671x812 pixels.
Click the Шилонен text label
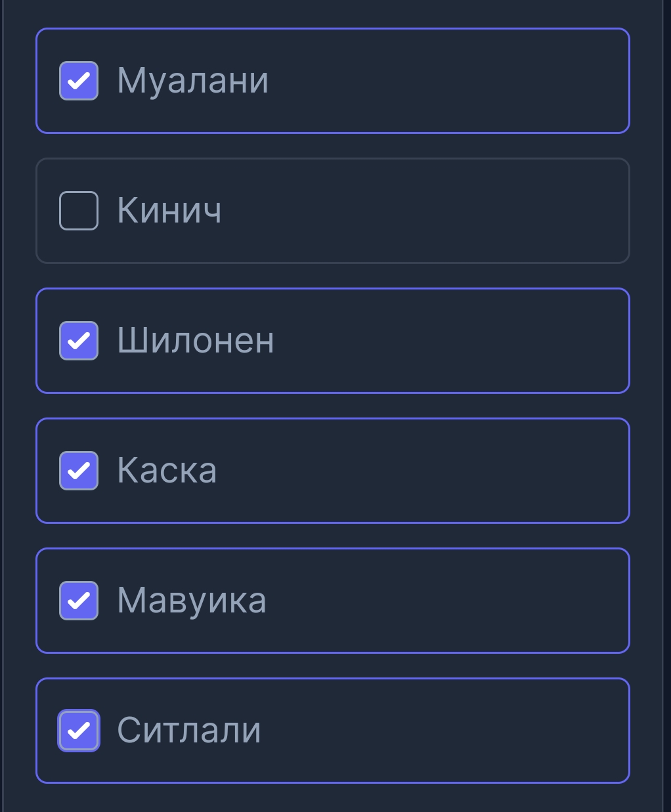(x=196, y=341)
